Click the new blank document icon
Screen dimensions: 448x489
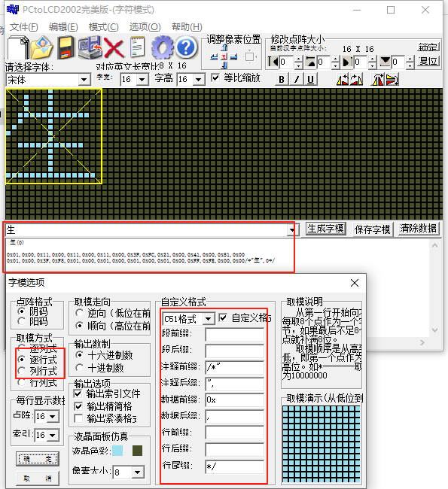point(18,47)
